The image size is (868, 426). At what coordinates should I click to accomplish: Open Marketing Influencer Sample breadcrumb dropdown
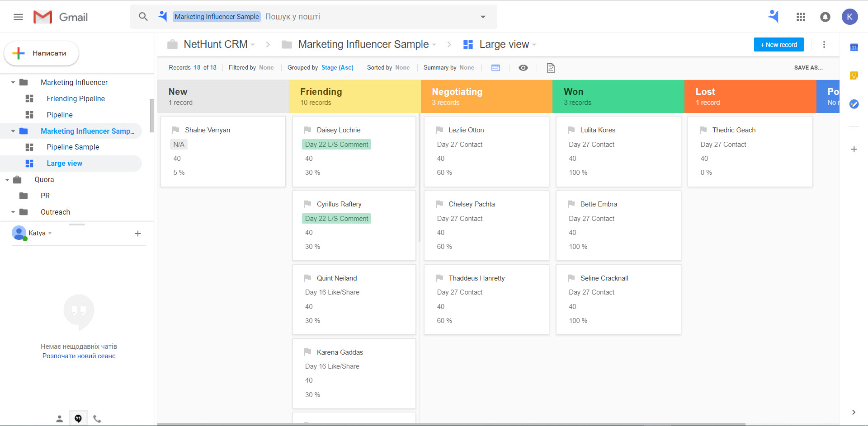click(x=434, y=45)
